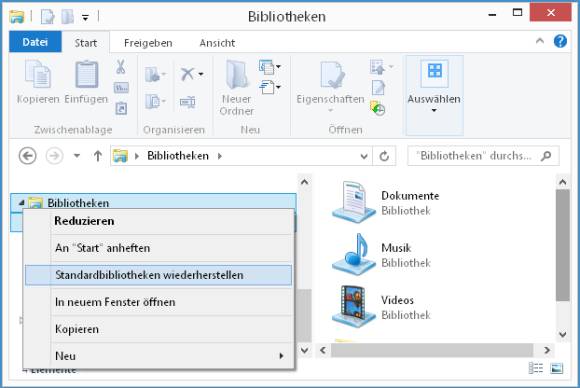Open the Datei button
Screen dimensions: 580x388
coord(35,42)
